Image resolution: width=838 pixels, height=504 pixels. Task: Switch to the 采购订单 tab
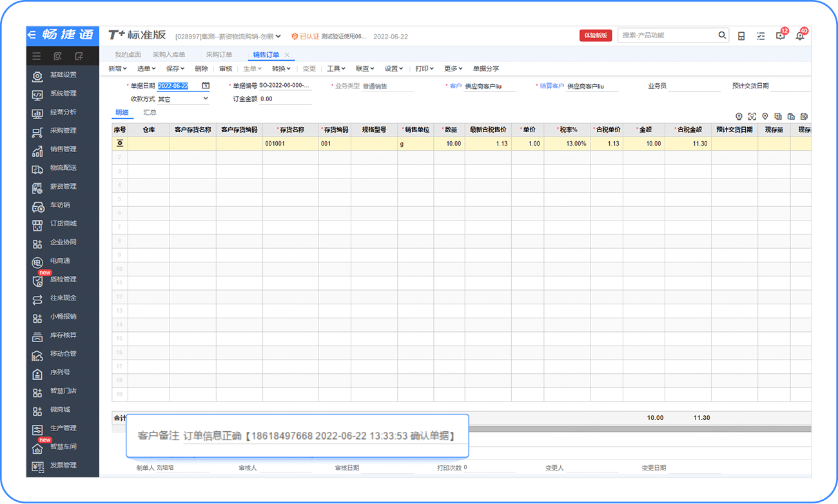(219, 55)
